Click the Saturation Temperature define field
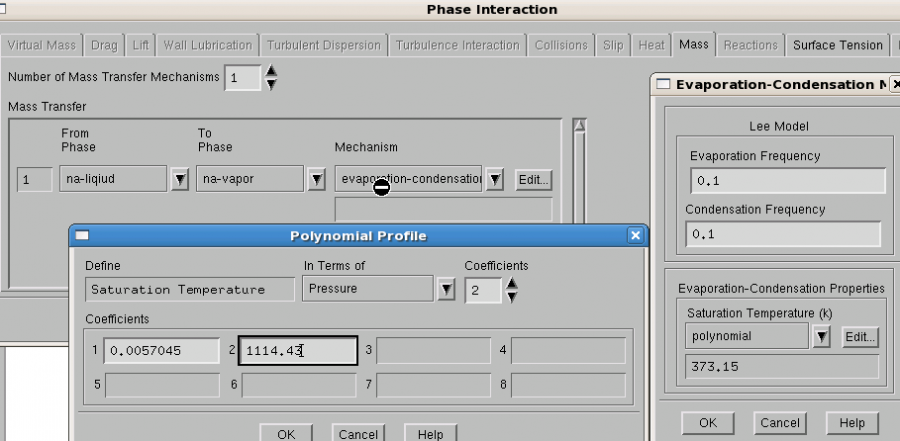 tap(189, 289)
